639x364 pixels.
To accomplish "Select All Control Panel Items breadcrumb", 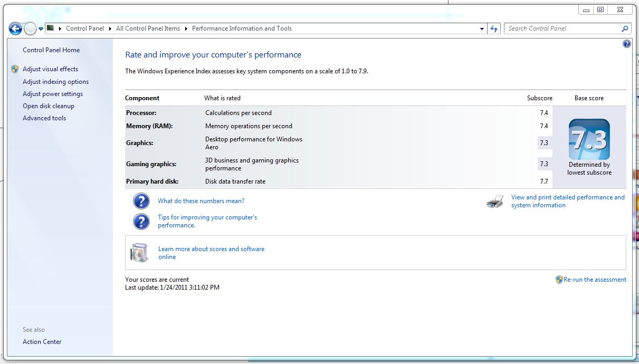I will [148, 28].
